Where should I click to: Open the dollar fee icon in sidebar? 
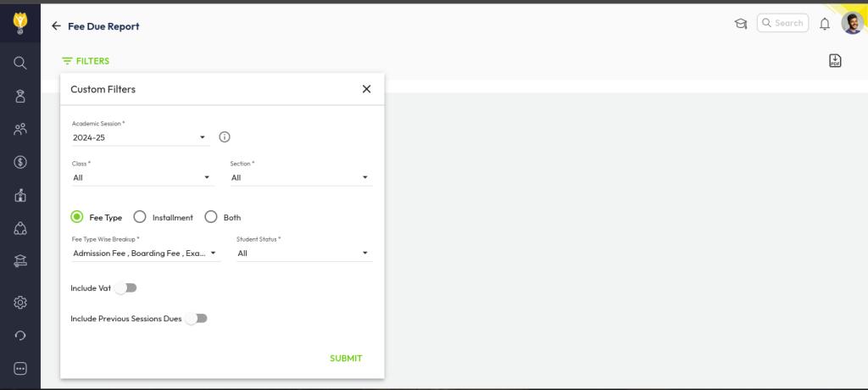pyautogui.click(x=20, y=162)
